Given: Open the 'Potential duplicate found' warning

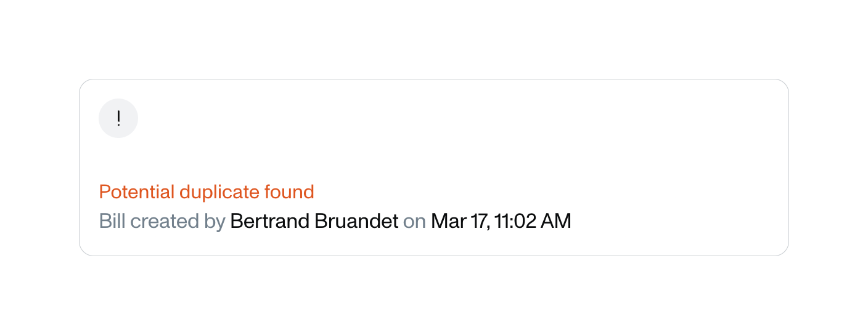Looking at the screenshot, I should click(207, 192).
